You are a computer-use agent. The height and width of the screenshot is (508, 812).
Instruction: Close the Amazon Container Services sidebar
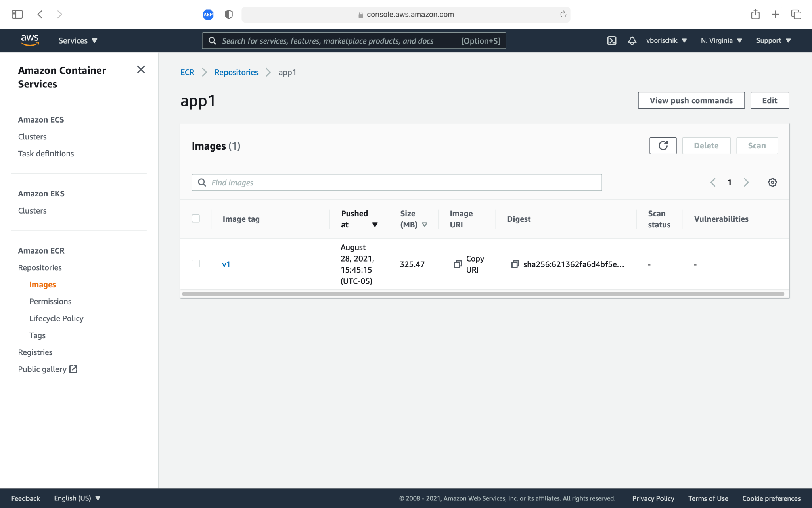click(141, 69)
